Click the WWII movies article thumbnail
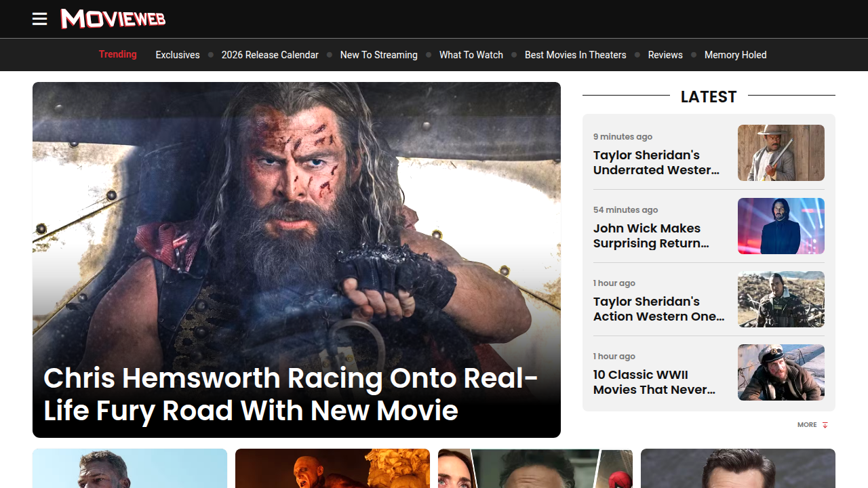The height and width of the screenshot is (488, 868). point(781,372)
